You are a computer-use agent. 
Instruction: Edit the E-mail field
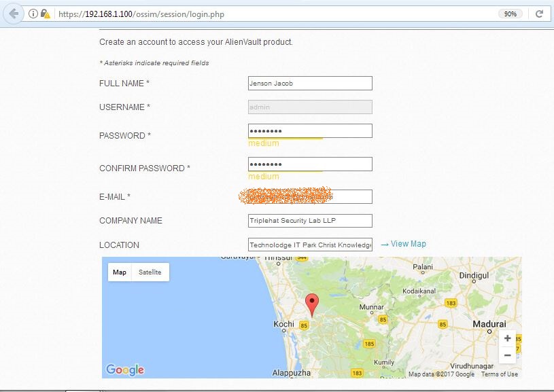310,197
